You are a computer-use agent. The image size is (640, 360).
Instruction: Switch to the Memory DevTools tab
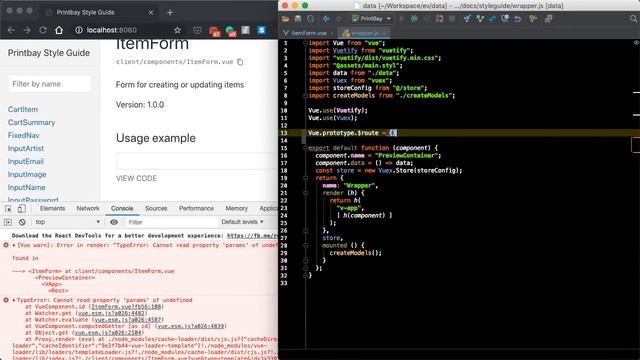(x=236, y=209)
